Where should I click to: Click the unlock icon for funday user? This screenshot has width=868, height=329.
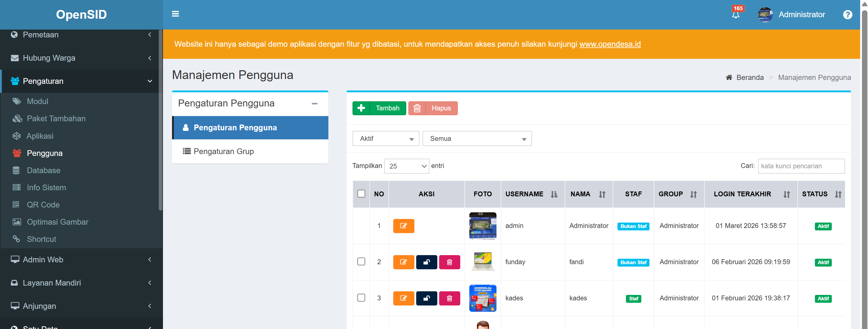coord(426,262)
